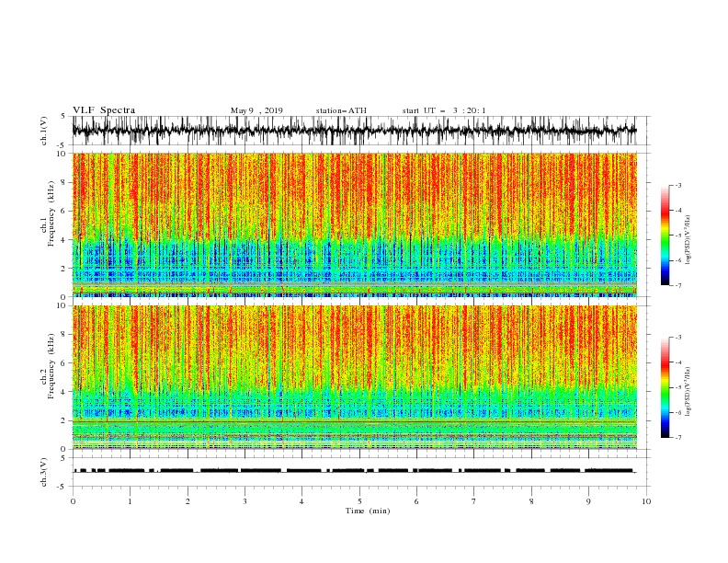Click the "8" kHz tick on ch.1 frequency axis
728x563 pixels.
63,182
